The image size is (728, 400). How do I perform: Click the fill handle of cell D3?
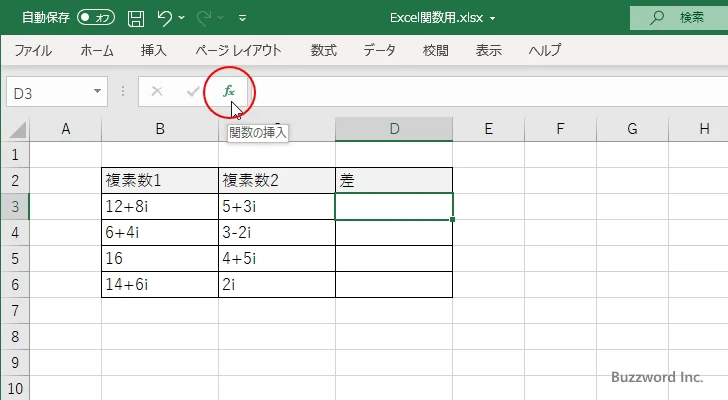click(453, 219)
